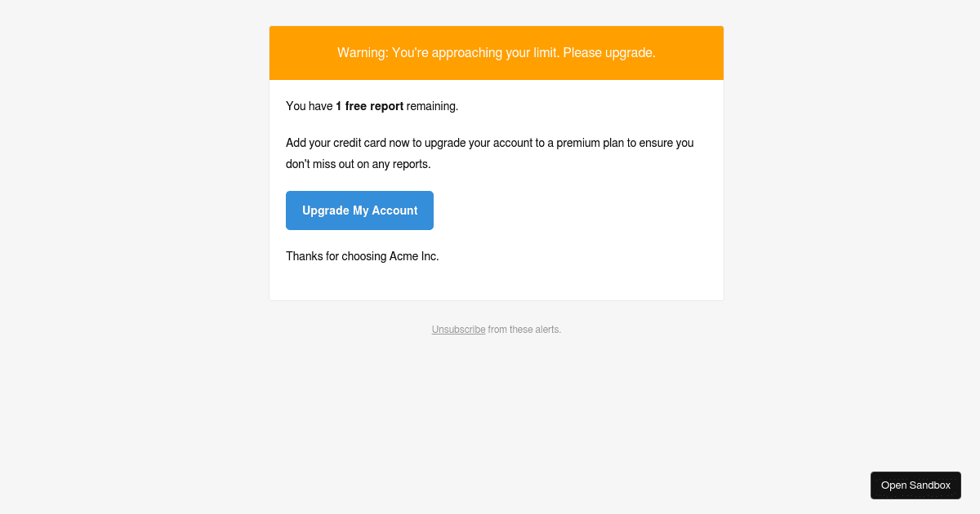Image resolution: width=980 pixels, height=514 pixels.
Task: Open the Unsubscribe link
Action: coord(458,330)
